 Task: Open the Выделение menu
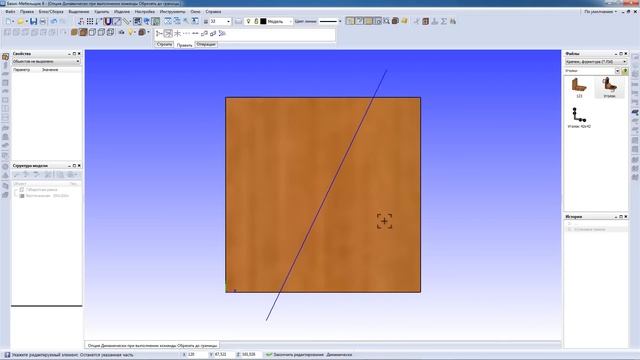(x=79, y=12)
